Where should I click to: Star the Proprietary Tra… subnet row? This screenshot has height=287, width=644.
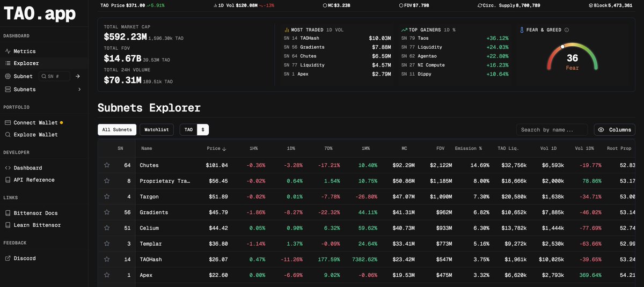click(x=107, y=181)
